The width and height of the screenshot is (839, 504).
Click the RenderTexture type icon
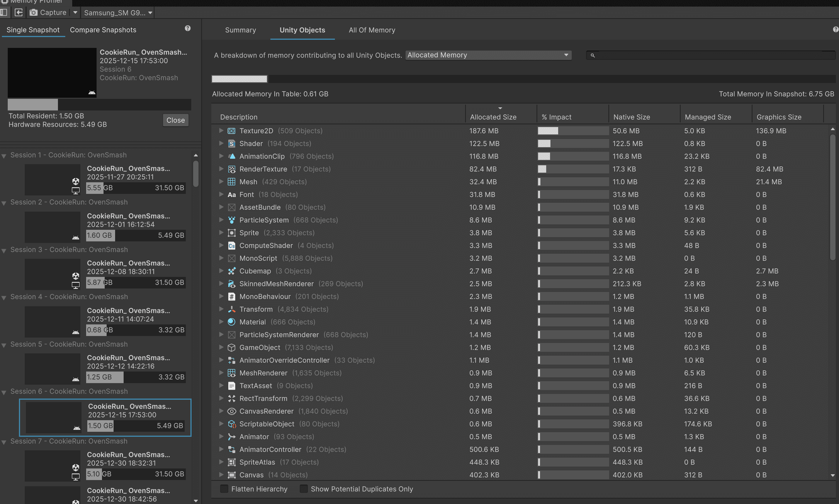click(231, 169)
